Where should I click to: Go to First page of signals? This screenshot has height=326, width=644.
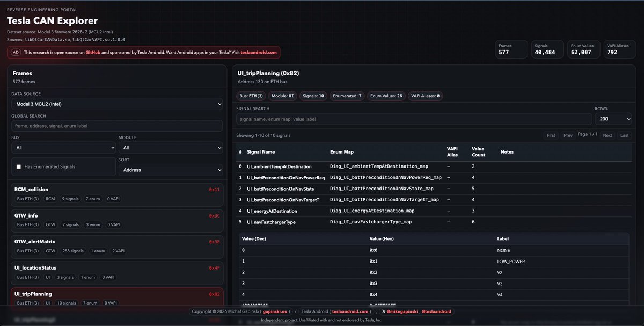(x=551, y=135)
